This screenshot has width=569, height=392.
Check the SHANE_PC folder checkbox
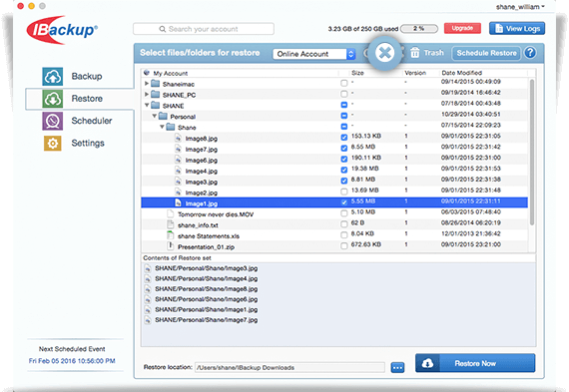(344, 95)
